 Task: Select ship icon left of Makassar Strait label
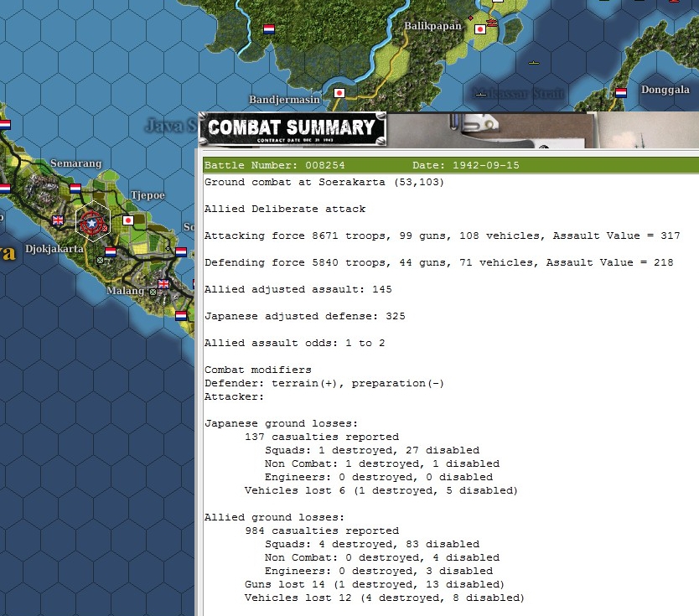click(480, 94)
